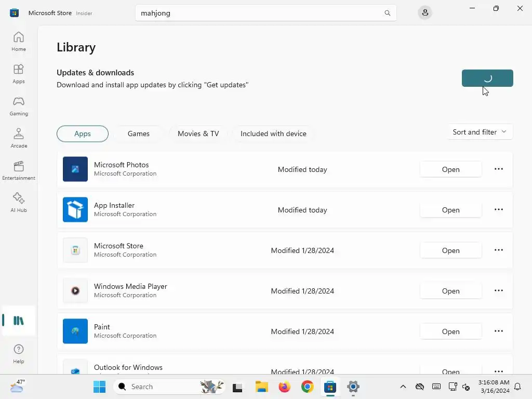This screenshot has width=532, height=399.
Task: Open the weather widget showing 47°
Action: [18, 387]
